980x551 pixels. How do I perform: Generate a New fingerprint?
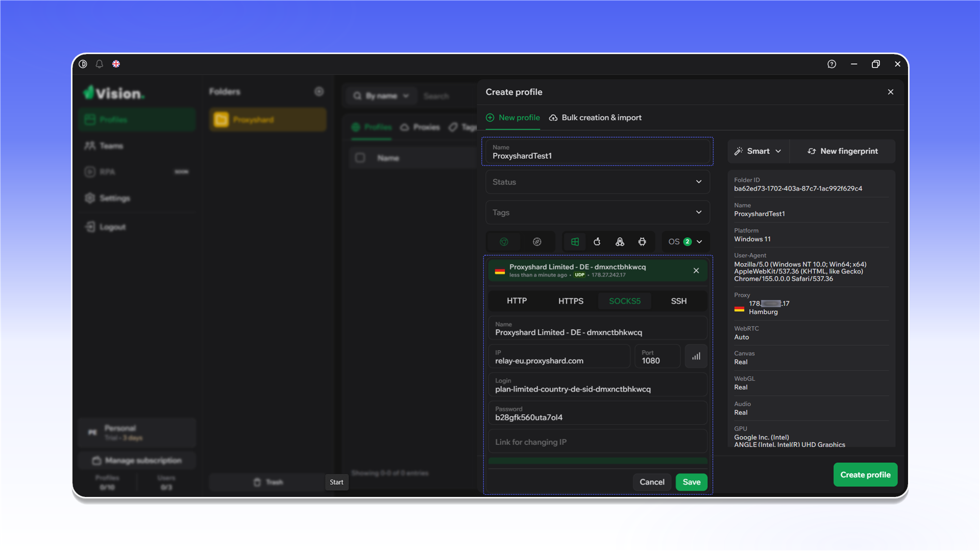pos(843,151)
